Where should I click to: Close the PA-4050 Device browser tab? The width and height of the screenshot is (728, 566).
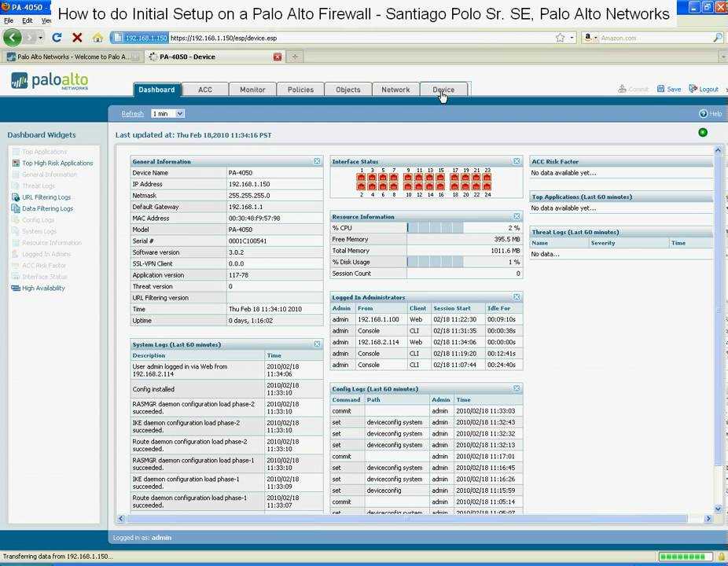[278, 57]
